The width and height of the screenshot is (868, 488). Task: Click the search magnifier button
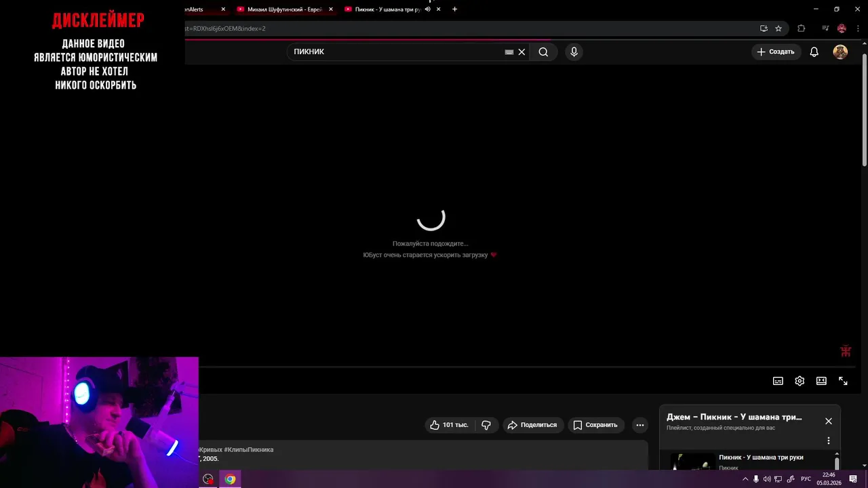543,52
